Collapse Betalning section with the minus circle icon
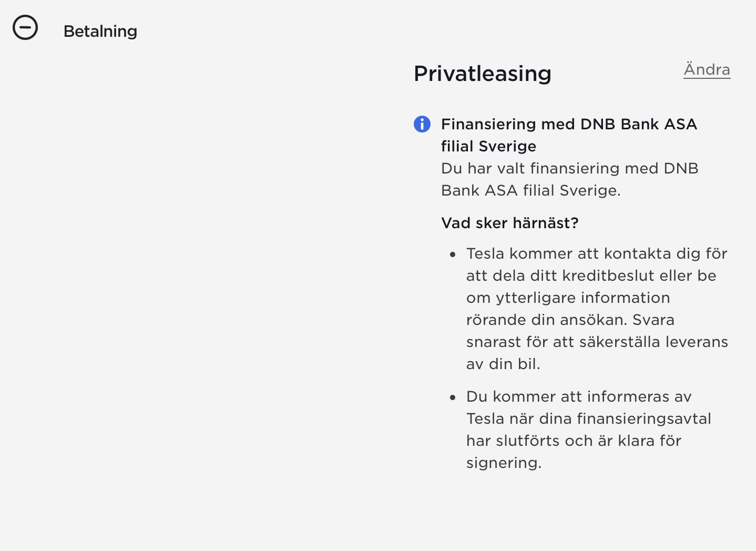The height and width of the screenshot is (551, 756). [x=25, y=27]
